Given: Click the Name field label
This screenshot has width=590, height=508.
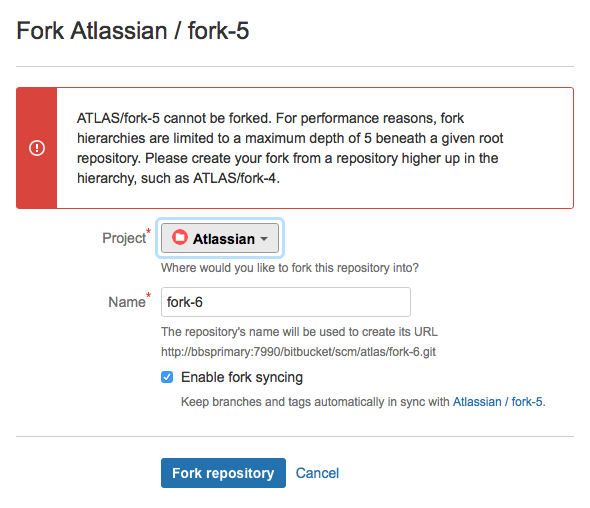Looking at the screenshot, I should pos(127,302).
